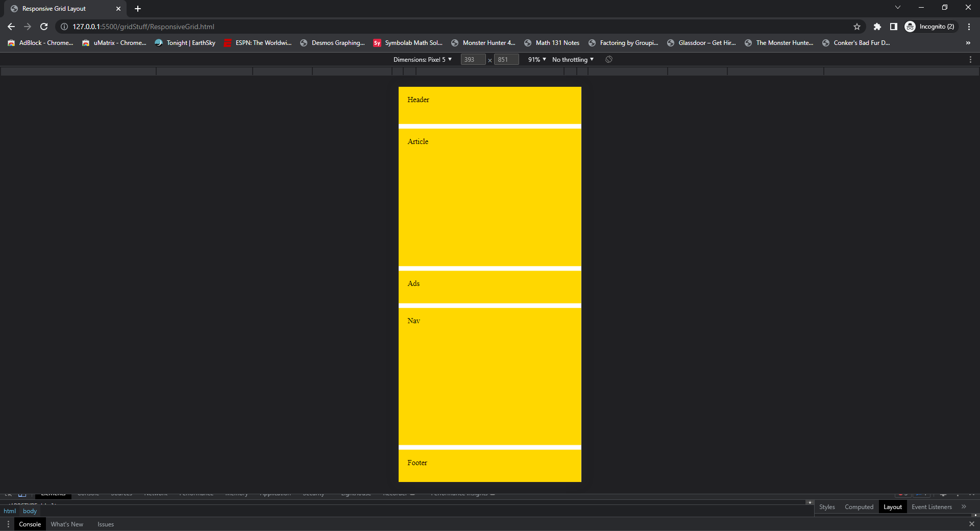Open a new browser tab

click(138, 9)
